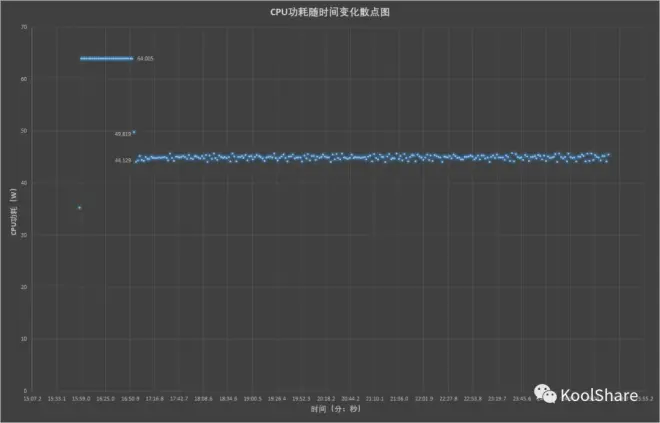The image size is (660, 423).
Task: Click the 0 tick at the axis origin
Action: tap(24, 391)
